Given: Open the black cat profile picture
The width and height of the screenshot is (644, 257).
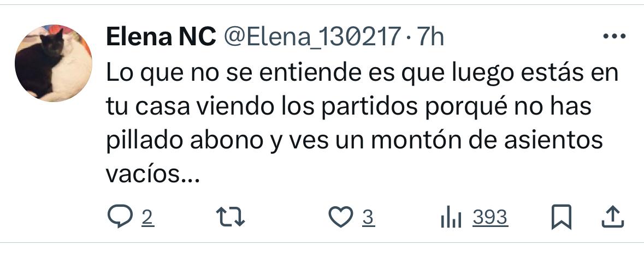Looking at the screenshot, I should 54,63.
